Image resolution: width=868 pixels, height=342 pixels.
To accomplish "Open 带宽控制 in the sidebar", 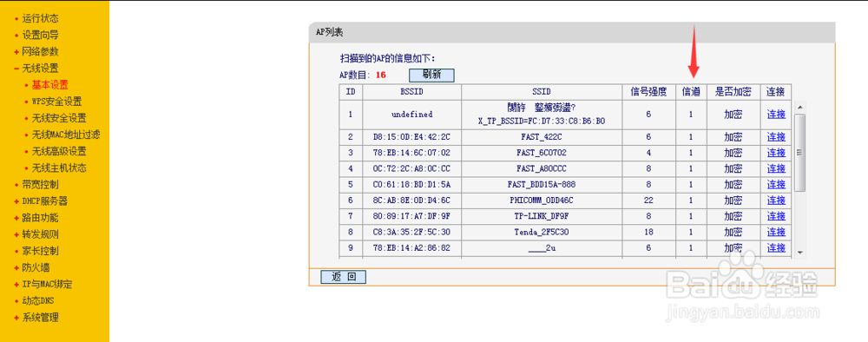I will [x=40, y=185].
